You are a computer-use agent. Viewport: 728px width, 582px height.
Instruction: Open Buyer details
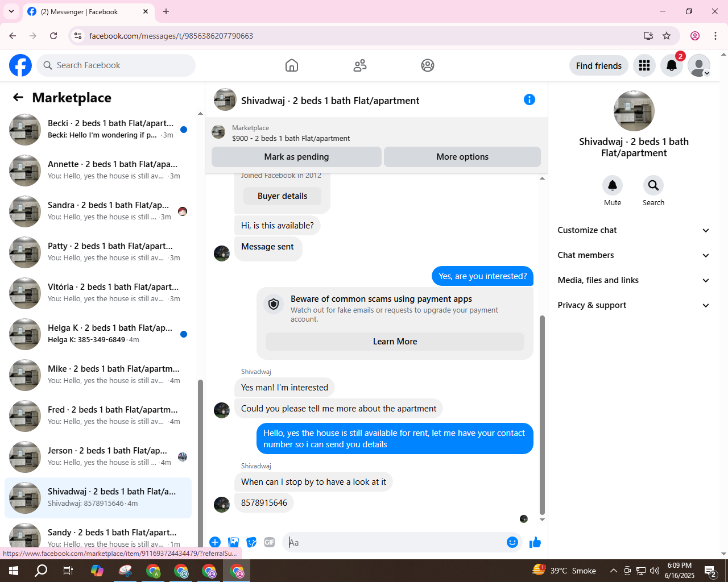282,196
